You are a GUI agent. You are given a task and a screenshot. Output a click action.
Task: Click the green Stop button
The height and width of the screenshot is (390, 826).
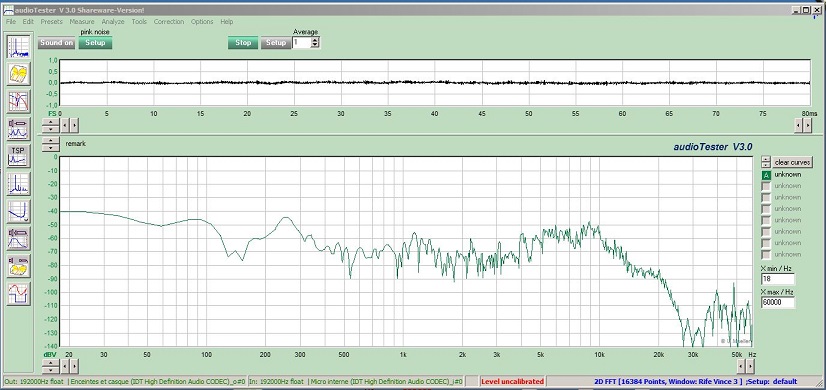pos(243,43)
